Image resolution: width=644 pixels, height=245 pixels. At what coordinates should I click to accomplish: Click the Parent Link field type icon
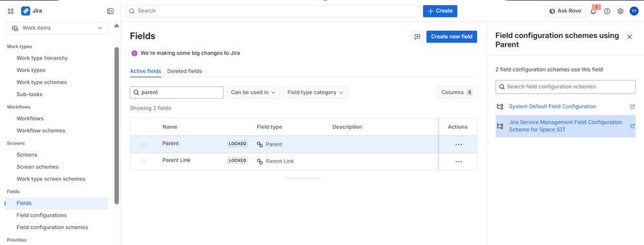click(x=260, y=161)
